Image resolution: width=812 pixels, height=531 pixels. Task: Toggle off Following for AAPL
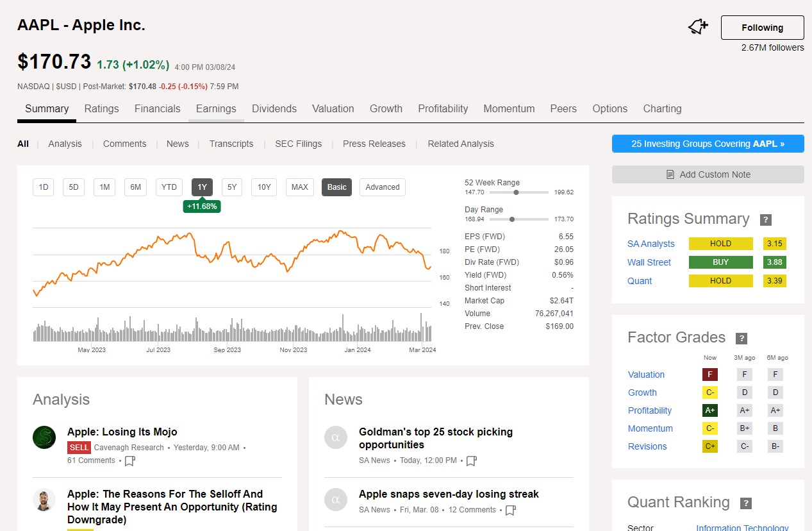click(762, 28)
